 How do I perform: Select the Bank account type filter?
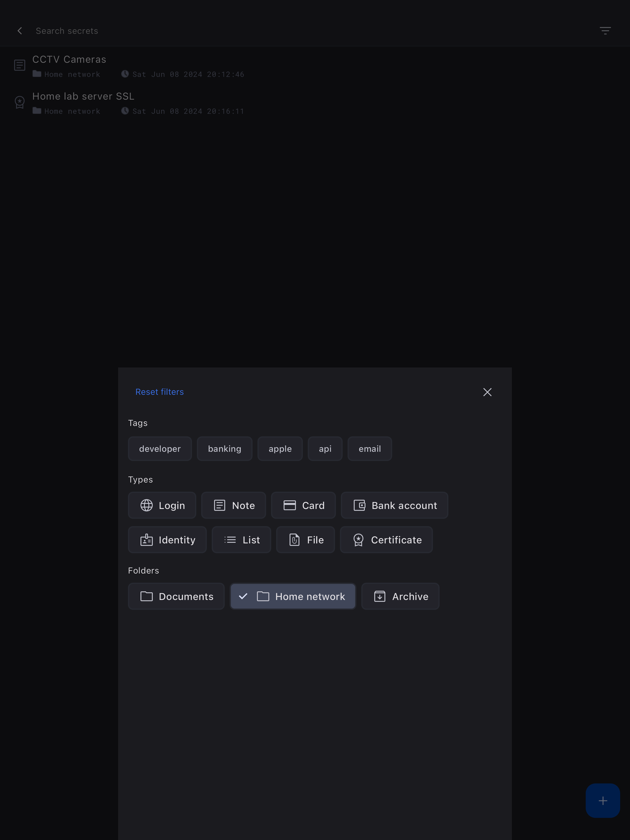(x=394, y=505)
